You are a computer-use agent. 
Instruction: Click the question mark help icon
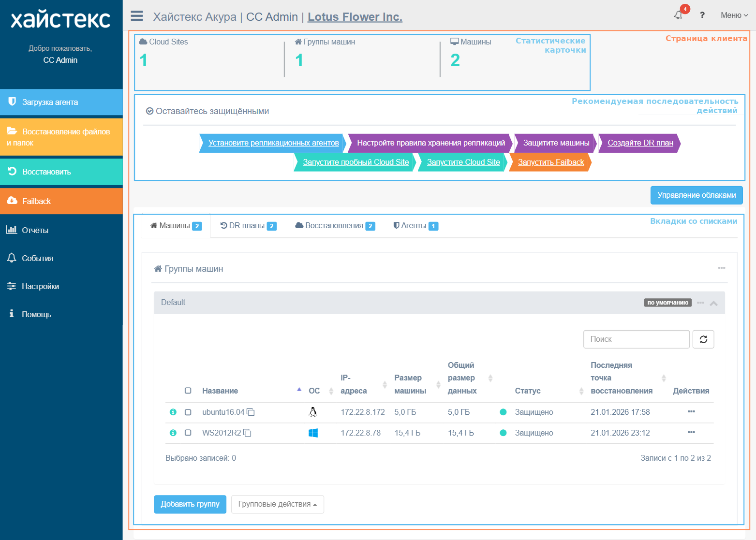click(x=702, y=15)
